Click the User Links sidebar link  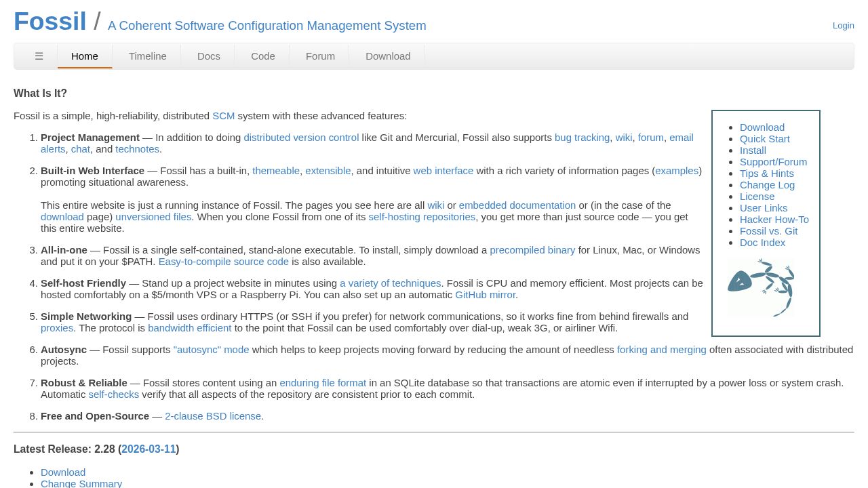[x=764, y=208]
